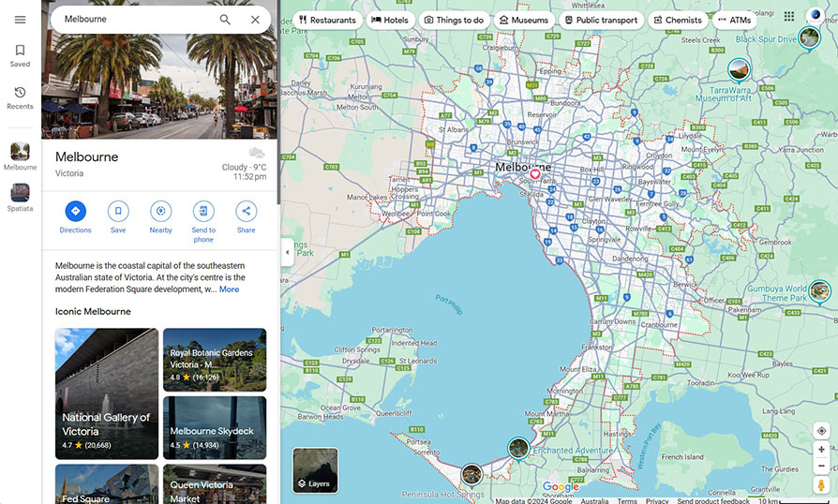Open the Fed Square card
This screenshot has height=504, width=838.
pos(106,483)
